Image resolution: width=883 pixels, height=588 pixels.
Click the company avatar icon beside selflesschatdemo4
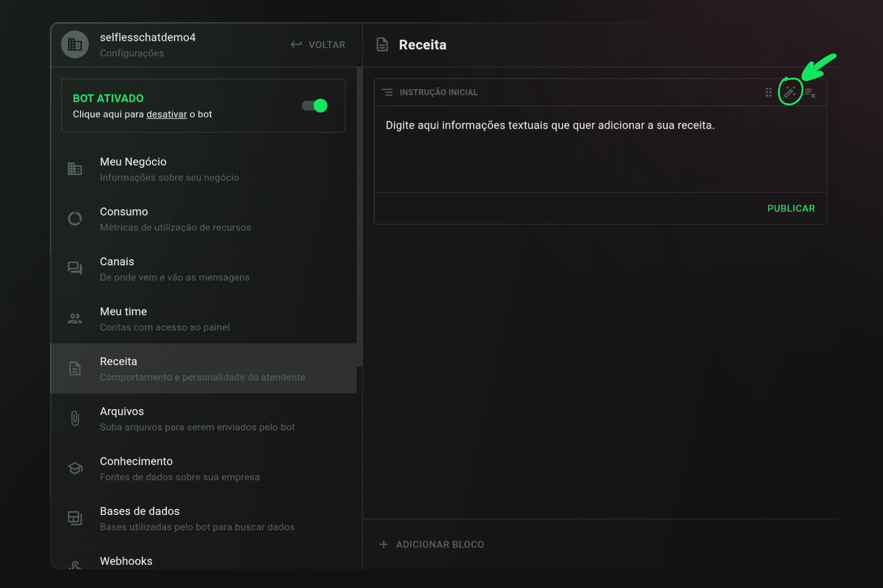[x=75, y=45]
